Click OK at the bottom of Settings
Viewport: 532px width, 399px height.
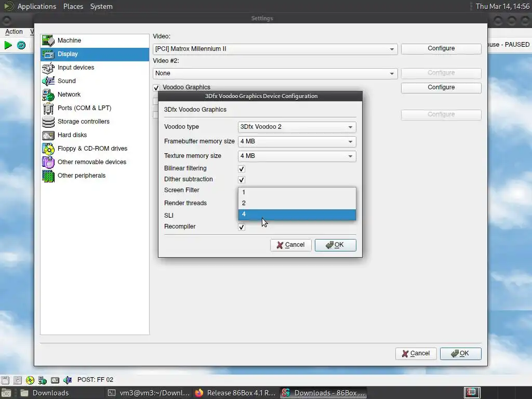pos(460,353)
